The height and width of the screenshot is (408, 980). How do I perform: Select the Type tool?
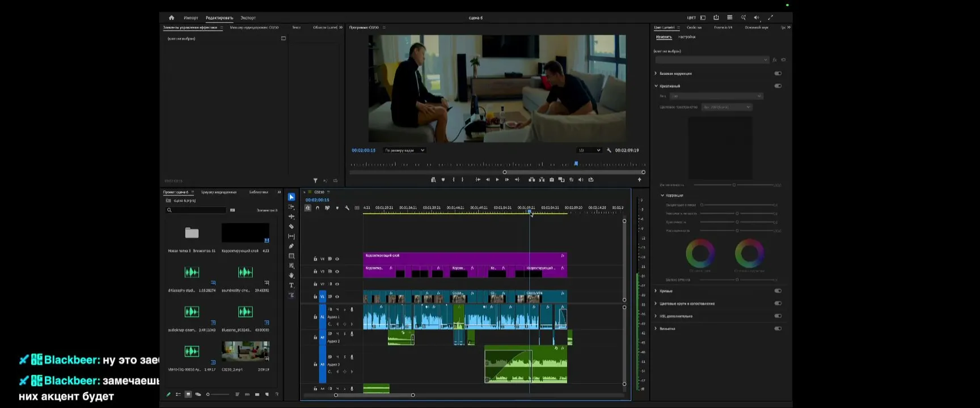[x=292, y=285]
